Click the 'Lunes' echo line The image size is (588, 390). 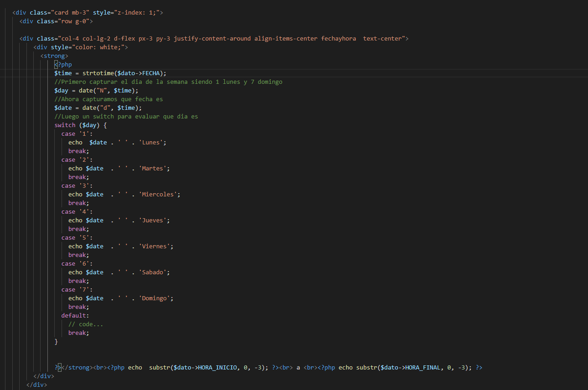click(118, 142)
